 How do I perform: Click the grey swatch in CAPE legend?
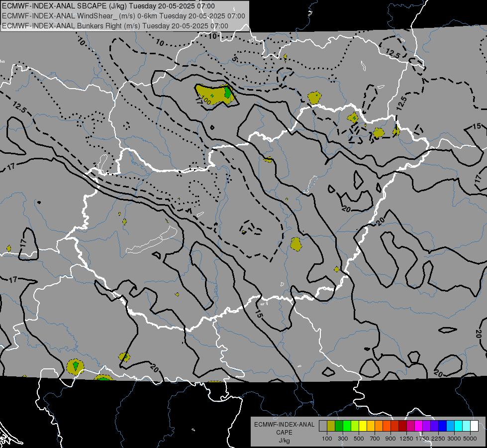[323, 426]
